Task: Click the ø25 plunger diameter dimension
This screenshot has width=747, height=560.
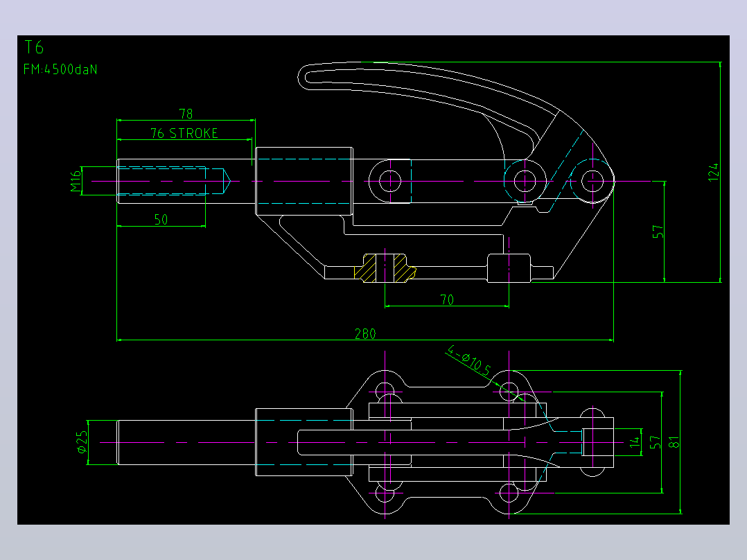Action: (82, 441)
